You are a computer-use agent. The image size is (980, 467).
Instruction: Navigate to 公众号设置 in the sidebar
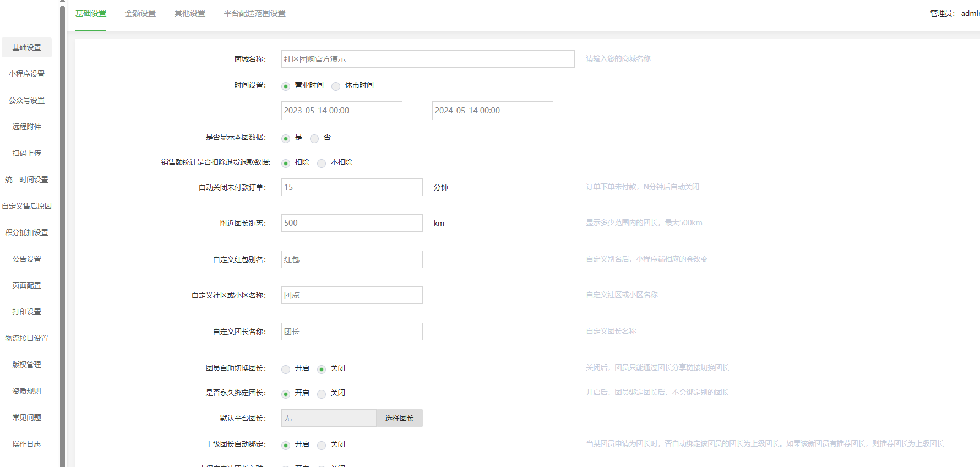26,100
